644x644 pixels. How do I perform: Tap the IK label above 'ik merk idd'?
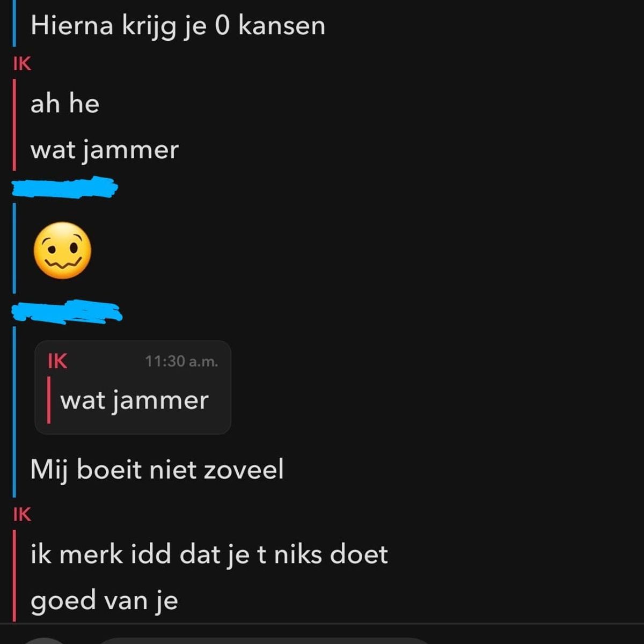(x=22, y=515)
